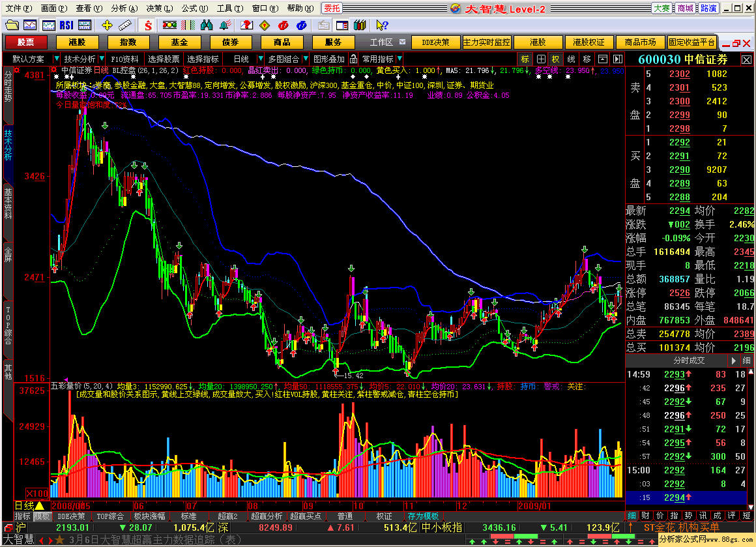Click the yellow diamond up-arrow icon
The image size is (756, 547).
pos(265,25)
